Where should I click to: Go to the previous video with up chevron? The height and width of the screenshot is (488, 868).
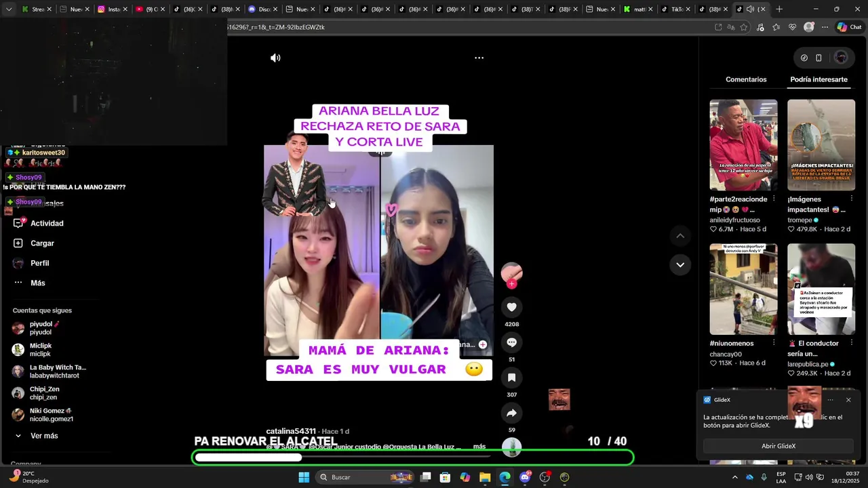(680, 236)
